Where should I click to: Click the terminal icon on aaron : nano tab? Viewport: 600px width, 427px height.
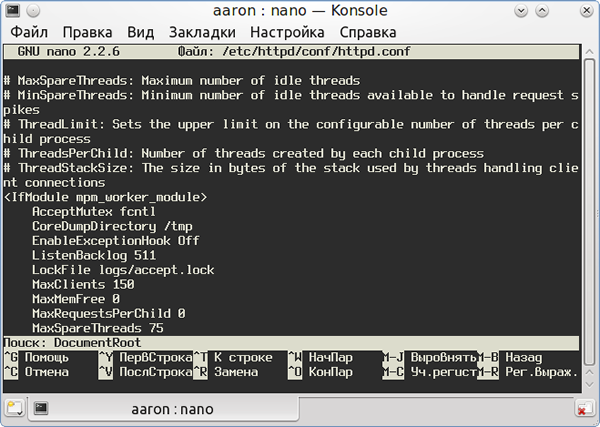point(41,408)
